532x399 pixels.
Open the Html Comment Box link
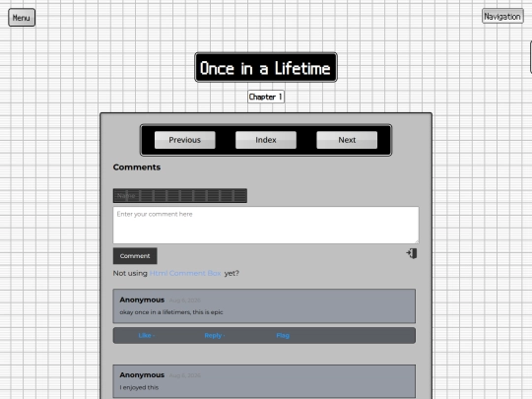coord(185,273)
